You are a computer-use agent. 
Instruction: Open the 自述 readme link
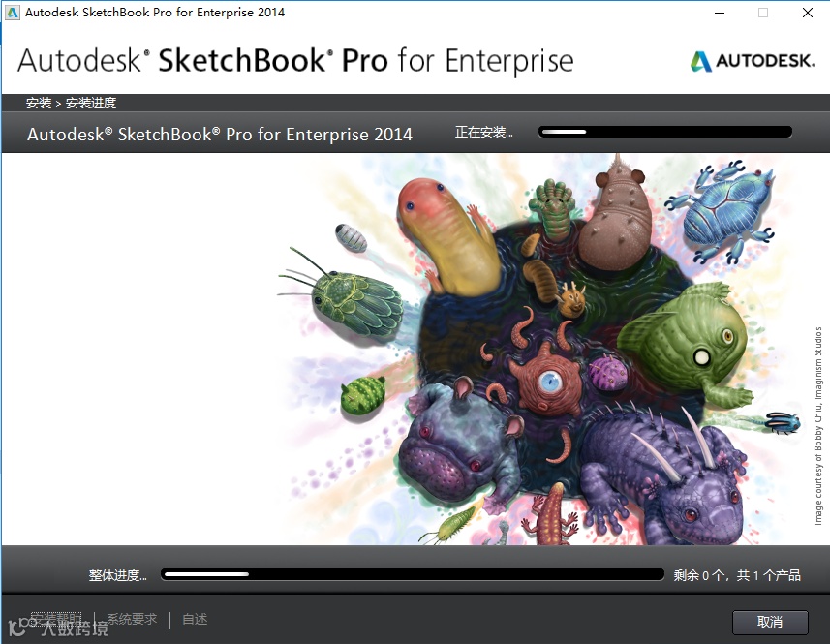pos(195,619)
